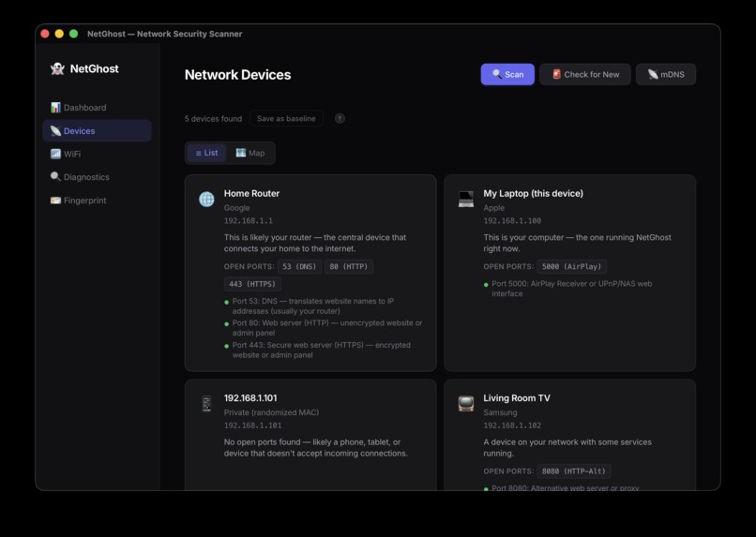The image size is (756, 537).
Task: Click Check for New button
Action: (585, 74)
